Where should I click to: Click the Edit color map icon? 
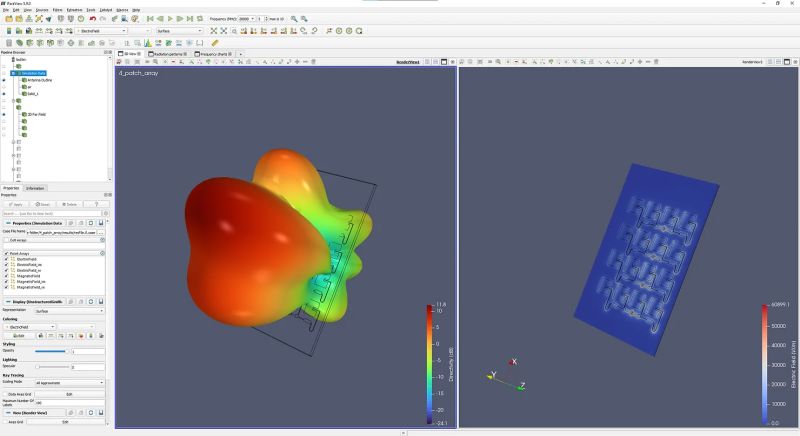point(19,31)
